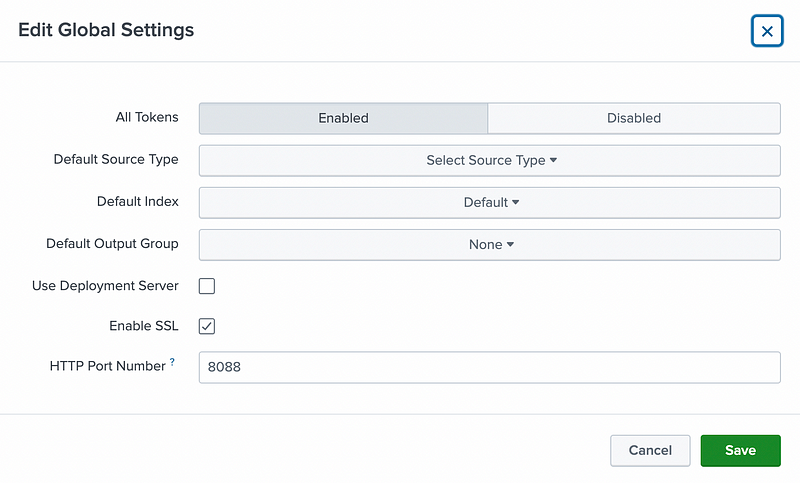This screenshot has width=800, height=483.
Task: Click the All Tokens label
Action: pos(147,117)
